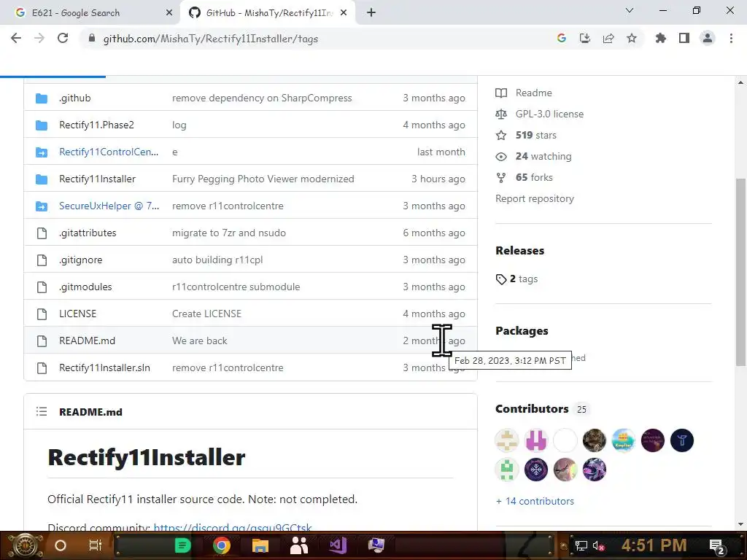Click the share page icon
747x560 pixels.
[608, 39]
